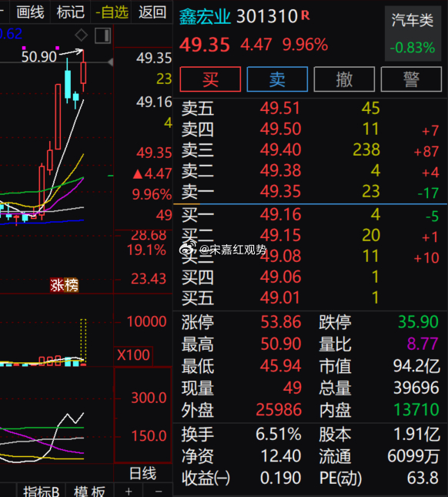Click 总量 value 39696
Viewport: 448px width, 497px height.
coord(416,388)
